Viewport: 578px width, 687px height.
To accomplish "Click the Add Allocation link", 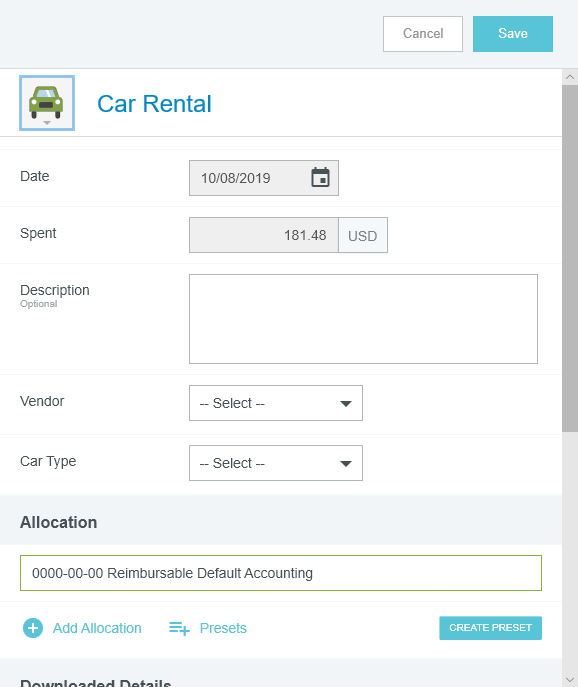I will [x=97, y=628].
